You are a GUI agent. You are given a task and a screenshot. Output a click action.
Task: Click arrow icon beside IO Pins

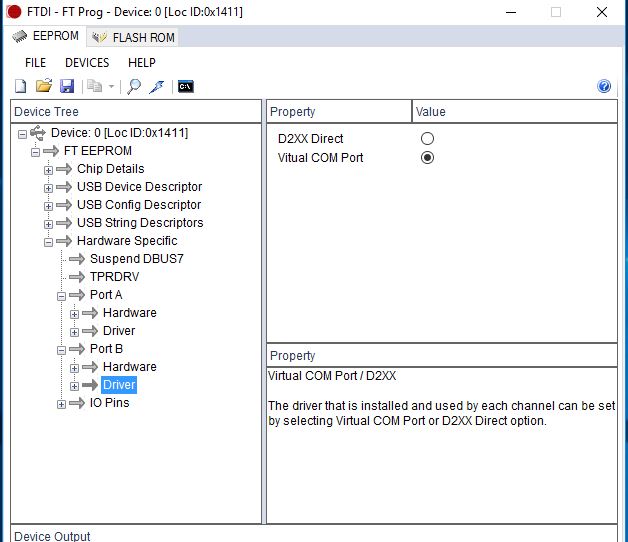[x=77, y=403]
